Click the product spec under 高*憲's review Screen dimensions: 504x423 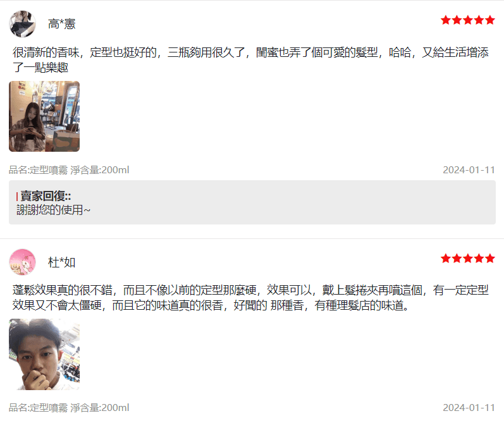click(69, 169)
